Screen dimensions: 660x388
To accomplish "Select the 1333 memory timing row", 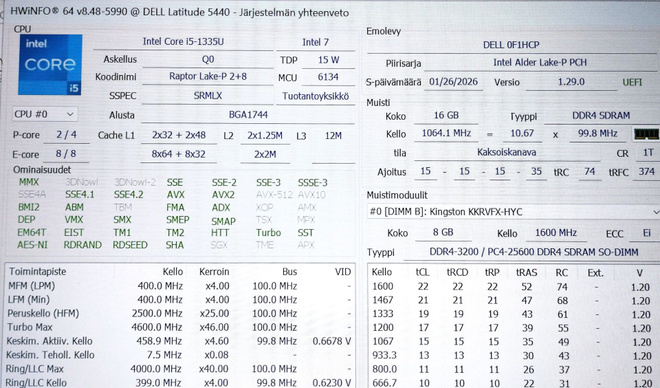I will pyautogui.click(x=513, y=314).
